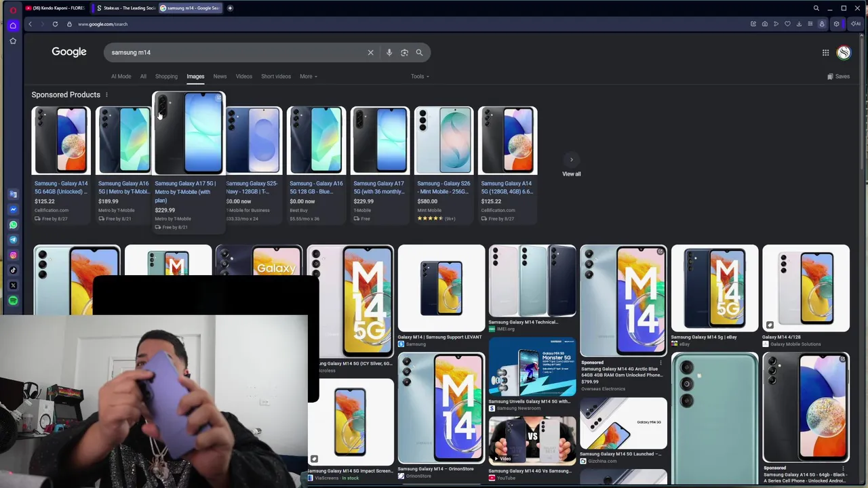Open Galaxy A16 5G 128 GB Blue product image
The width and height of the screenshot is (868, 488).
[x=316, y=141]
